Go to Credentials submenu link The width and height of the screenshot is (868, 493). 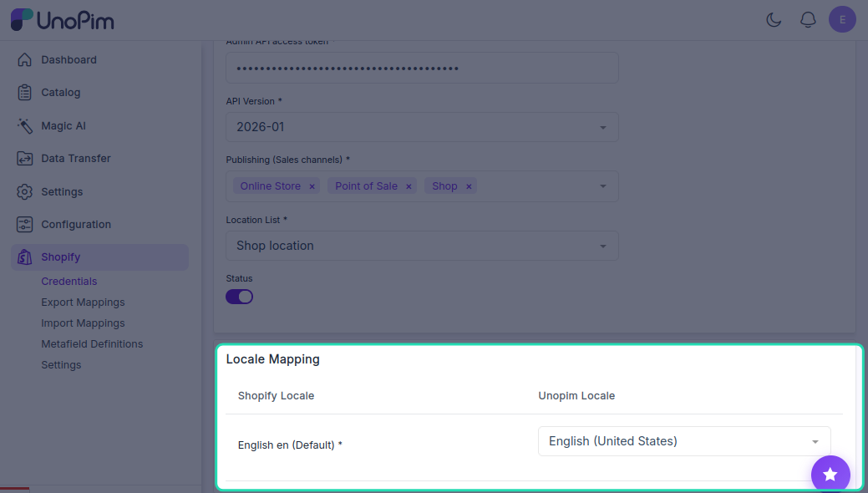click(x=69, y=282)
